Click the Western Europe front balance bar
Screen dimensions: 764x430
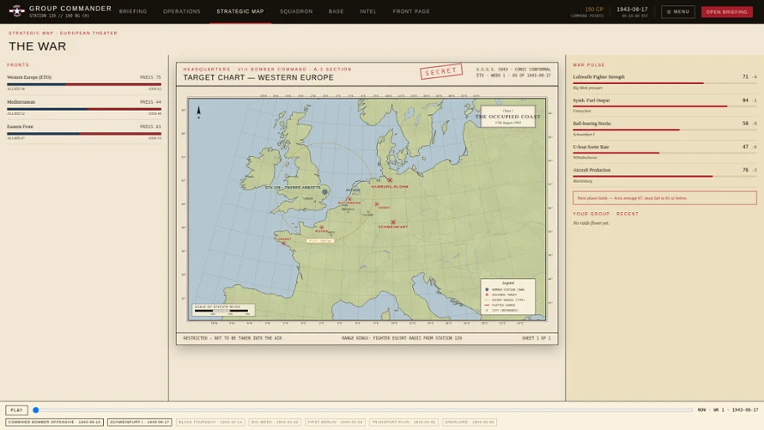click(x=84, y=84)
